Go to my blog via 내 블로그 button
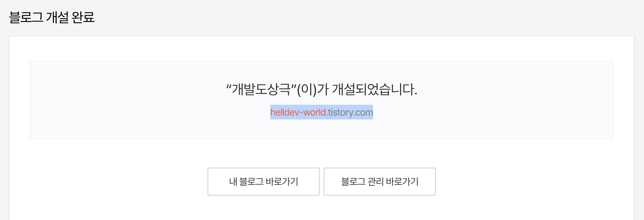Image resolution: width=644 pixels, height=220 pixels. pyautogui.click(x=264, y=182)
